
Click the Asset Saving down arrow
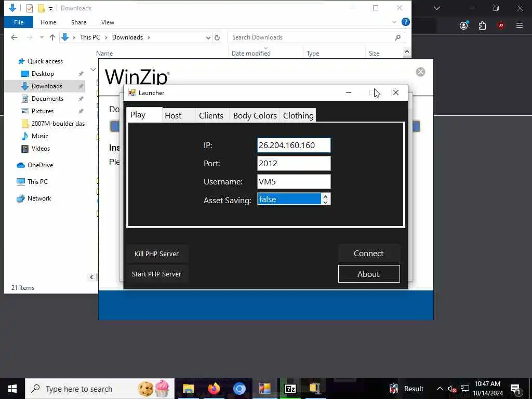(x=325, y=202)
